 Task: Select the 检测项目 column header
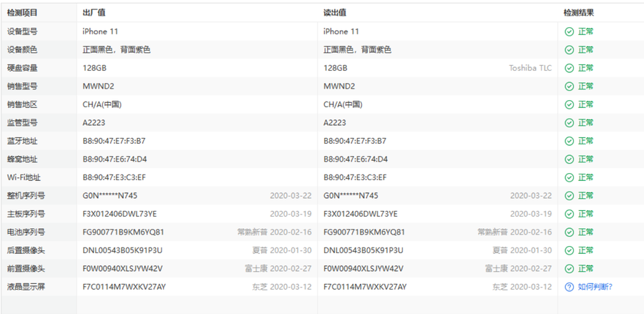pyautogui.click(x=22, y=13)
